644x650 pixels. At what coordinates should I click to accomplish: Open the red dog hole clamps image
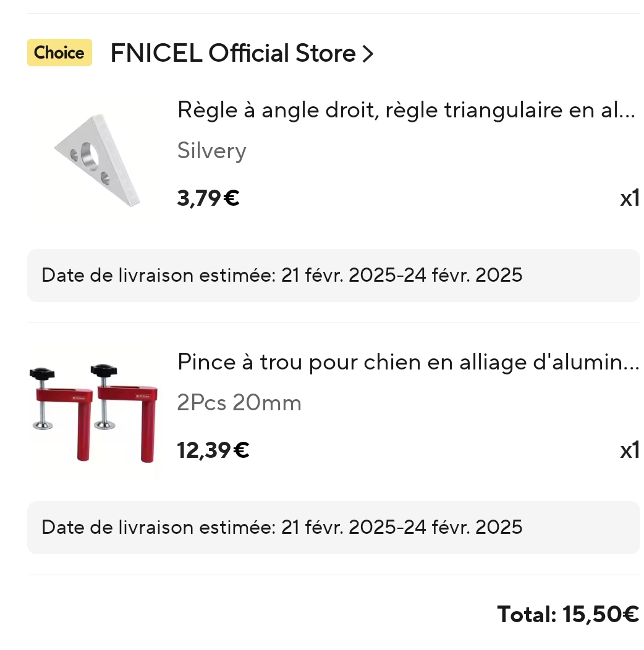pyautogui.click(x=93, y=412)
